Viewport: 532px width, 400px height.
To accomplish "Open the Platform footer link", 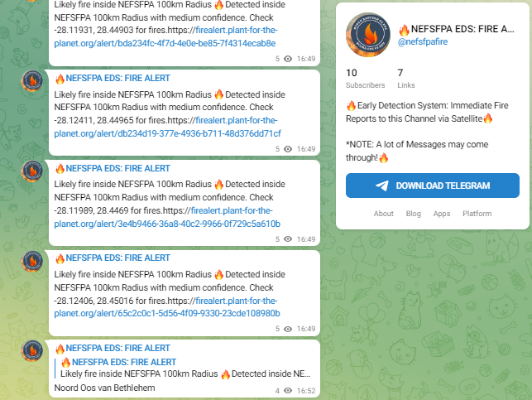I will pyautogui.click(x=477, y=214).
